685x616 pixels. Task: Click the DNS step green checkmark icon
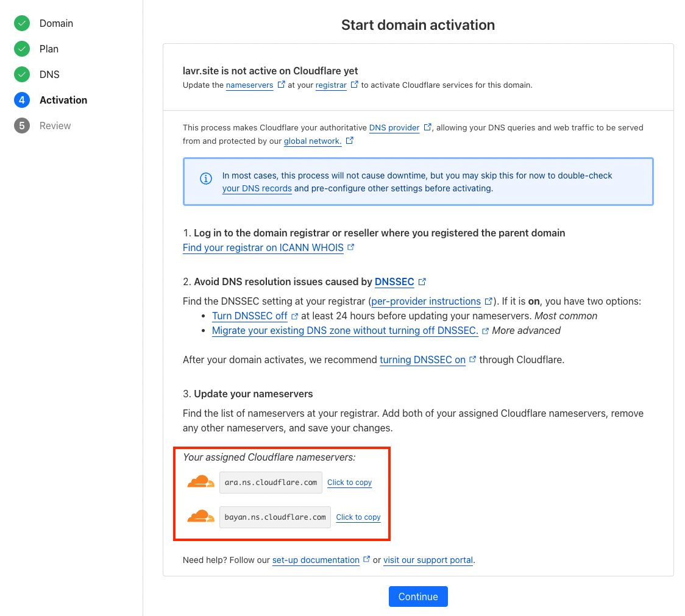tap(22, 75)
